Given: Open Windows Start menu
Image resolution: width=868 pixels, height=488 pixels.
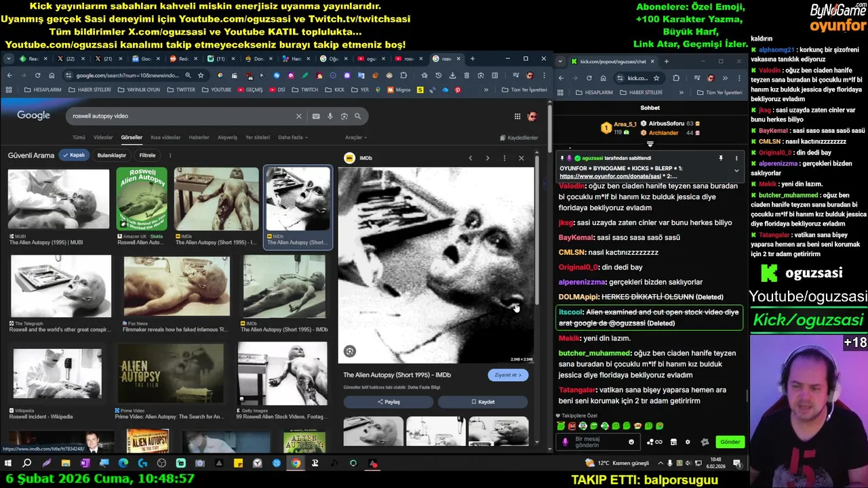Looking at the screenshot, I should [8, 463].
